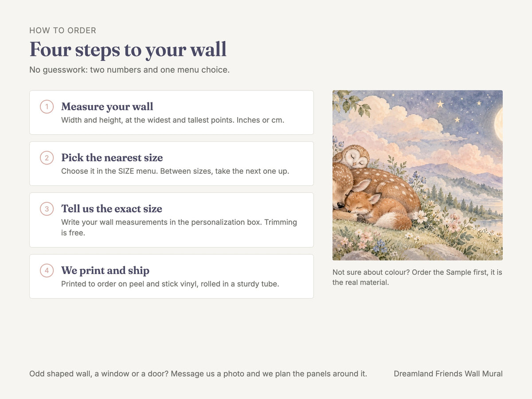Click the No guesswork subtitle text
The width and height of the screenshot is (532, 399).
[x=129, y=70]
